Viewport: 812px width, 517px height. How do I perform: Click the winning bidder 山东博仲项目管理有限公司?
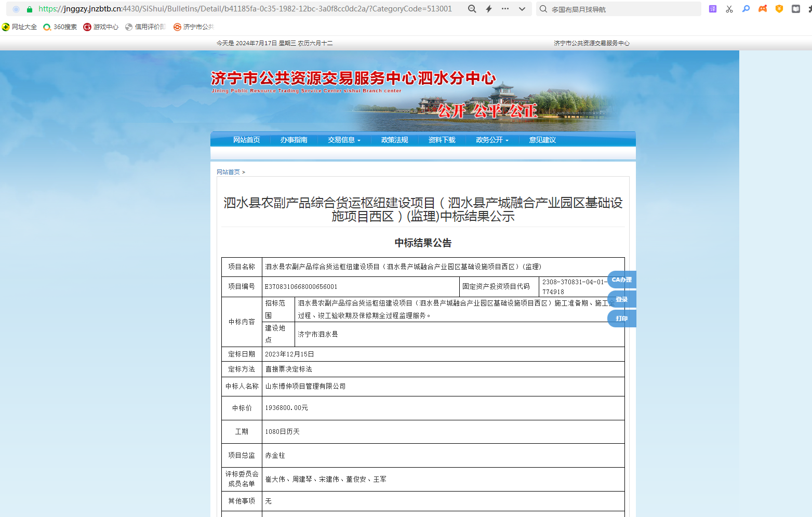tap(305, 387)
